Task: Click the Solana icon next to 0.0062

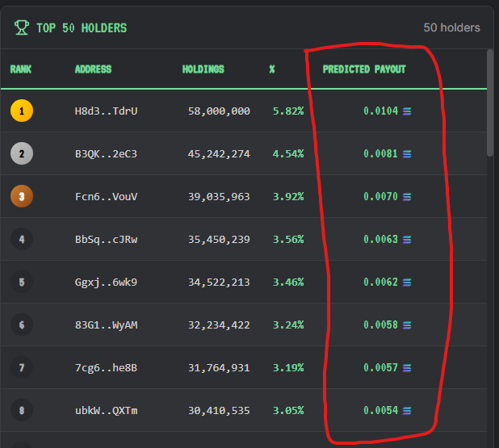Action: 407,283
